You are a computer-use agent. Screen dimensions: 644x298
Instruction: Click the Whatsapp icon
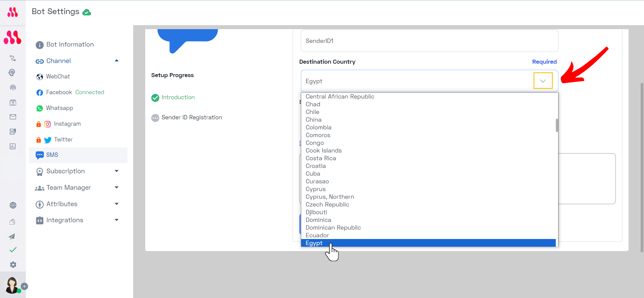[x=40, y=108]
